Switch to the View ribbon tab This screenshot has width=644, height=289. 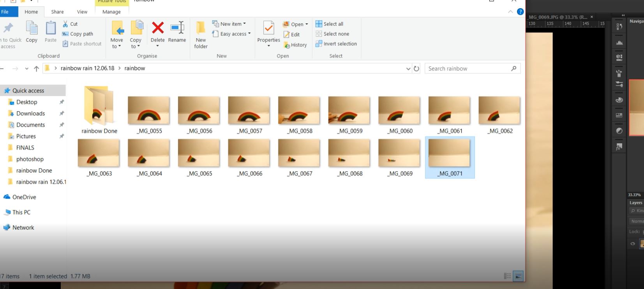tap(82, 12)
